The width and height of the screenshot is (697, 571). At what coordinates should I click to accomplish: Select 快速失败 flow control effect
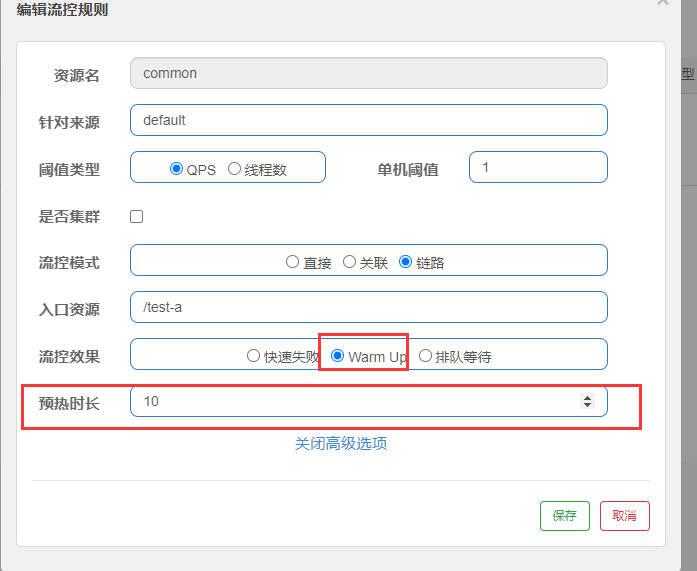click(x=253, y=355)
